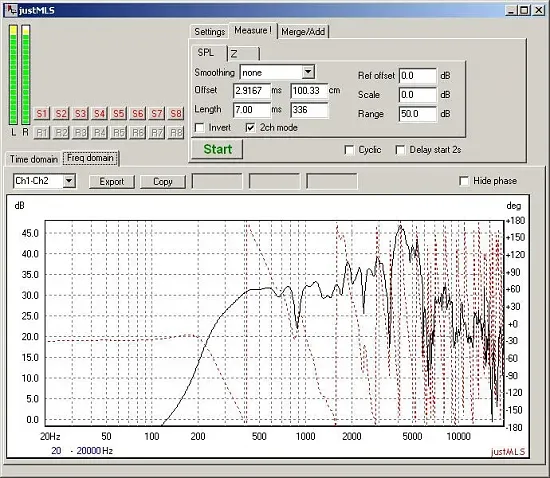This screenshot has width=550, height=478.
Task: Select the S4 store slot button
Action: point(99,114)
